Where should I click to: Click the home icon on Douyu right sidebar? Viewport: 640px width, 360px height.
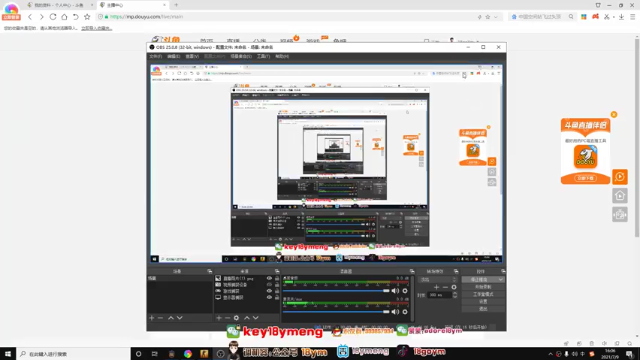pyautogui.click(x=620, y=196)
